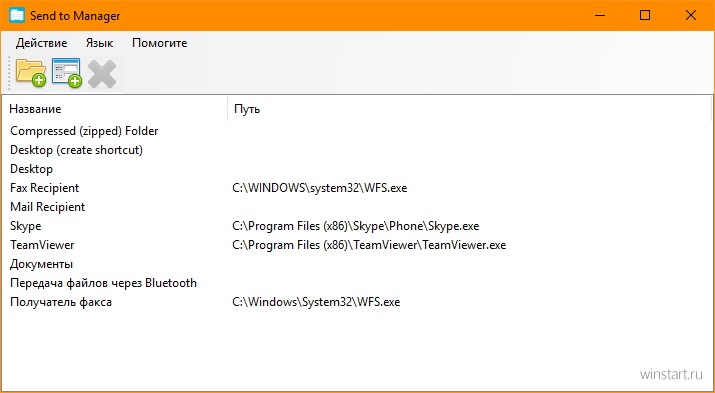Image resolution: width=715 pixels, height=393 pixels.
Task: Select the Compressed (zipped) Folder entry
Action: pyautogui.click(x=84, y=131)
